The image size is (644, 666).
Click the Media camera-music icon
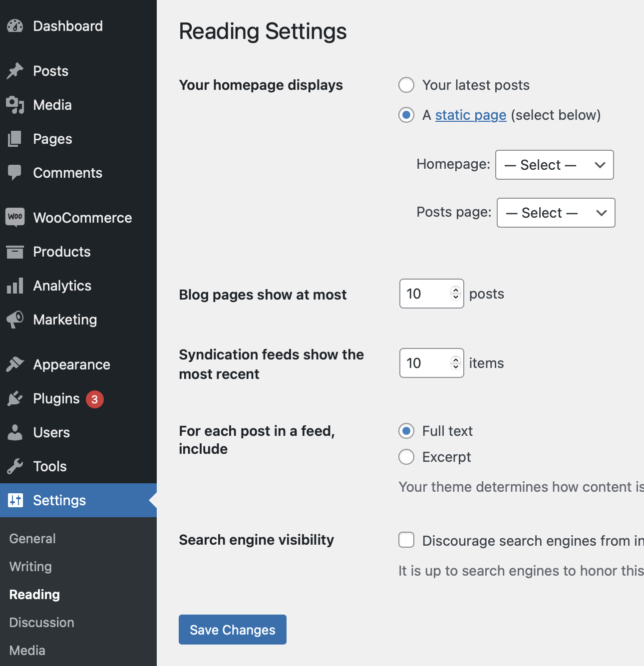15,105
